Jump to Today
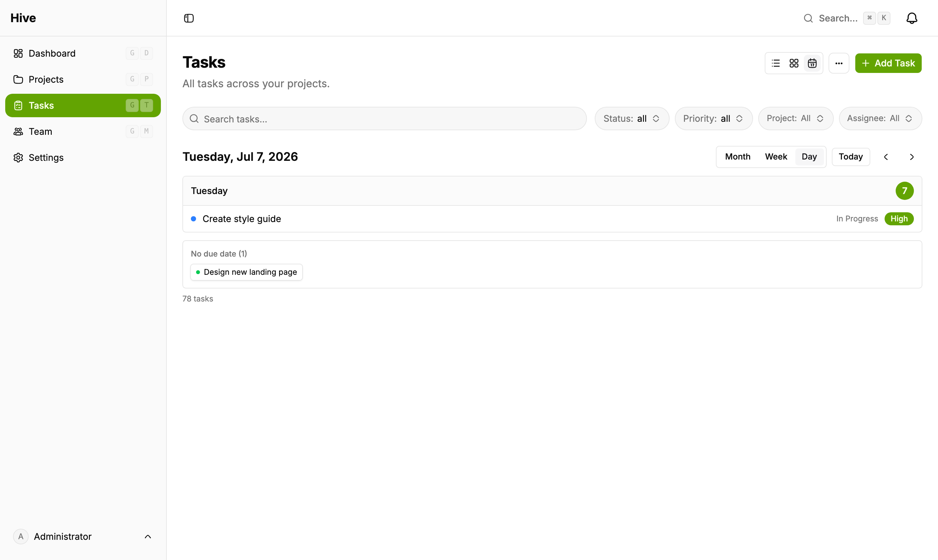 click(x=850, y=157)
